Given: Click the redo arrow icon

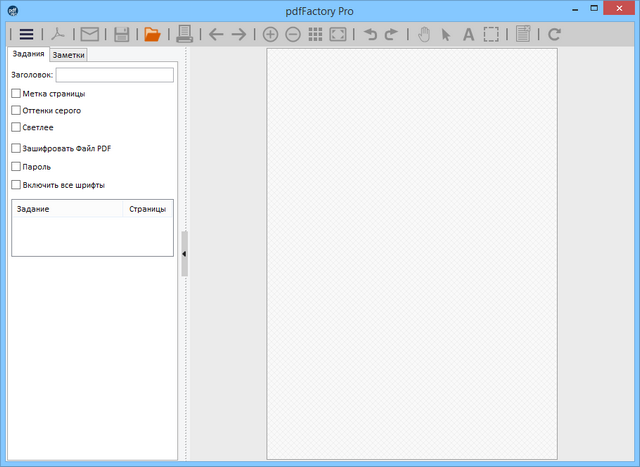Looking at the screenshot, I should pyautogui.click(x=391, y=34).
